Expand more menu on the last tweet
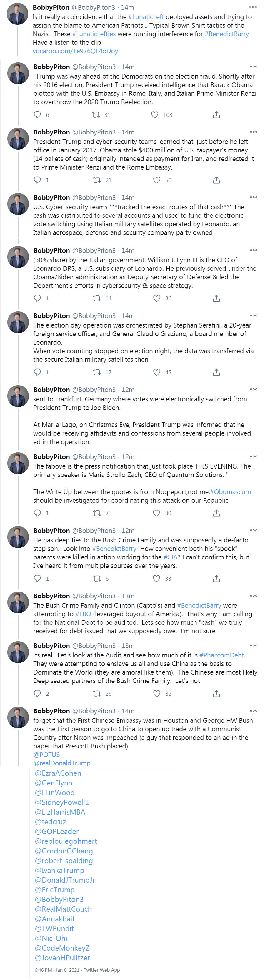This screenshot has width=265, height=980. click(x=254, y=711)
